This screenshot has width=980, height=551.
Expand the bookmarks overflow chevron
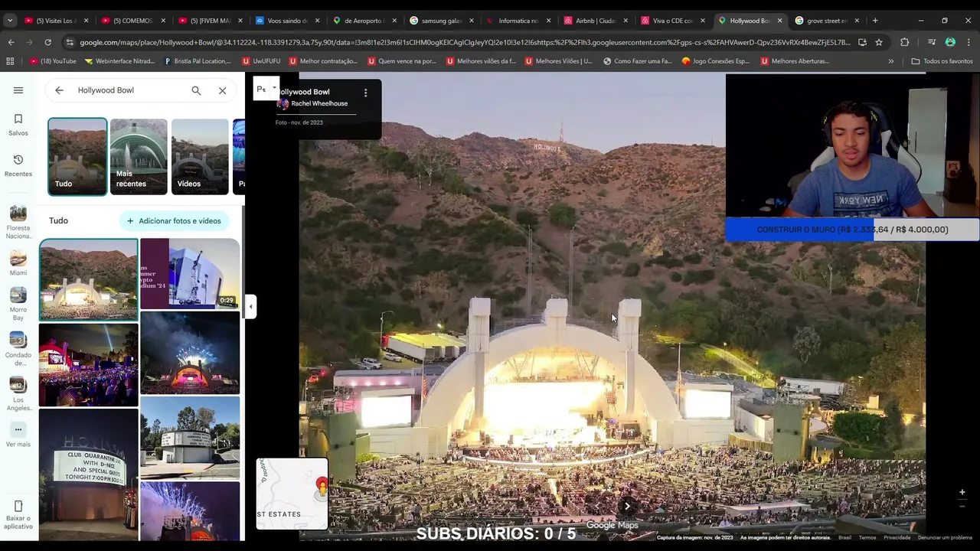point(890,61)
